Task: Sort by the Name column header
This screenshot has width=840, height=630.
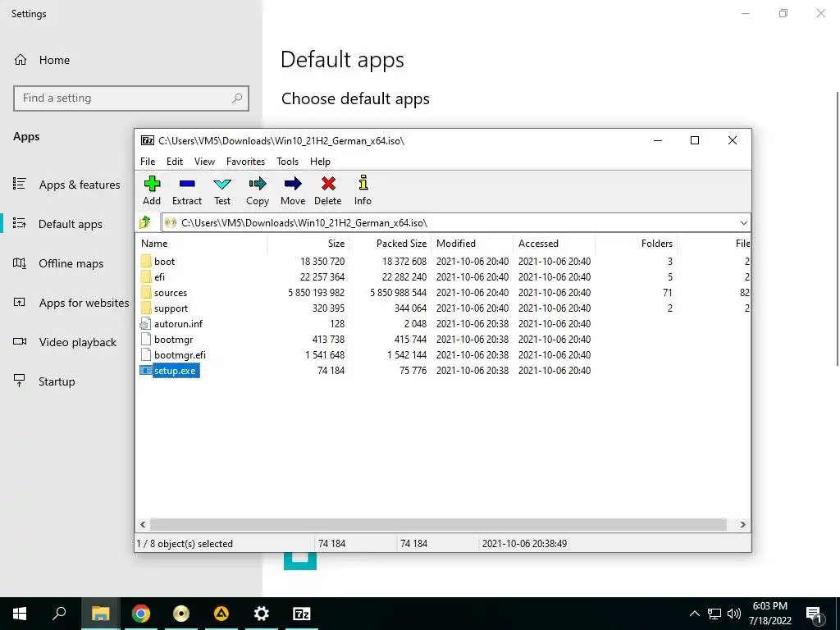Action: (202, 243)
